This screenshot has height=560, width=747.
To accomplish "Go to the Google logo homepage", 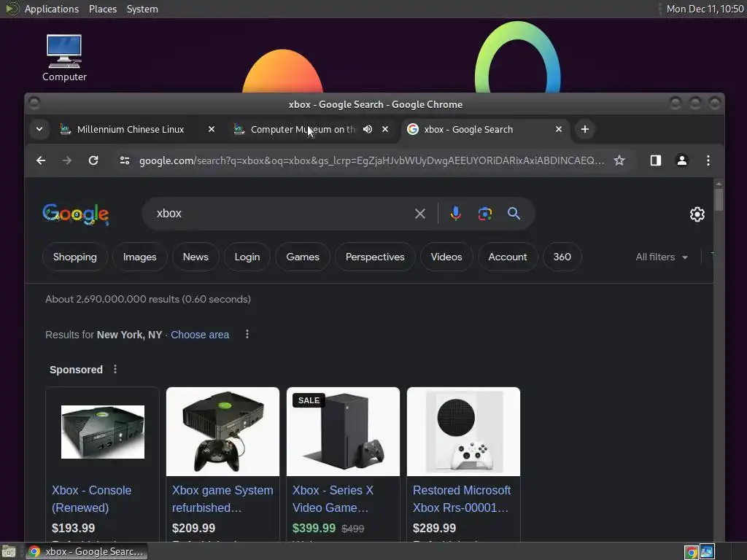I will point(75,214).
